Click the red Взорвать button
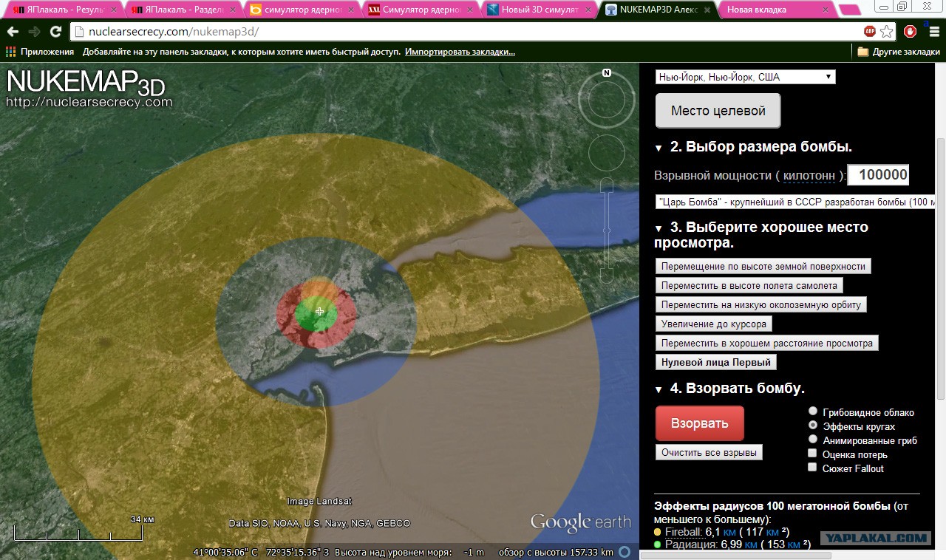Screen dimensions: 946x560 699,423
